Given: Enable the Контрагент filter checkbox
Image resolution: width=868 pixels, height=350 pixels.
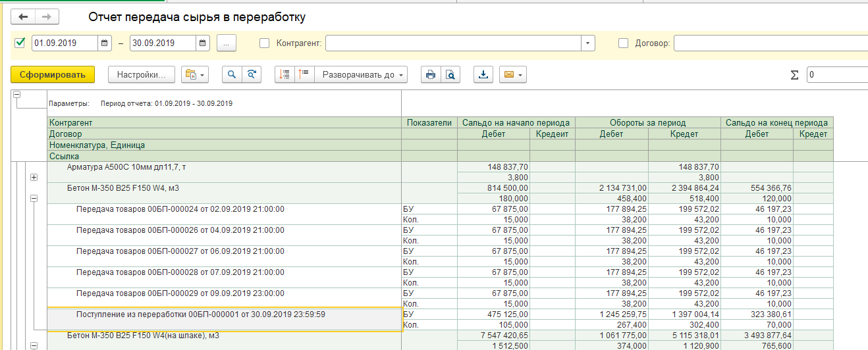Looking at the screenshot, I should point(265,43).
